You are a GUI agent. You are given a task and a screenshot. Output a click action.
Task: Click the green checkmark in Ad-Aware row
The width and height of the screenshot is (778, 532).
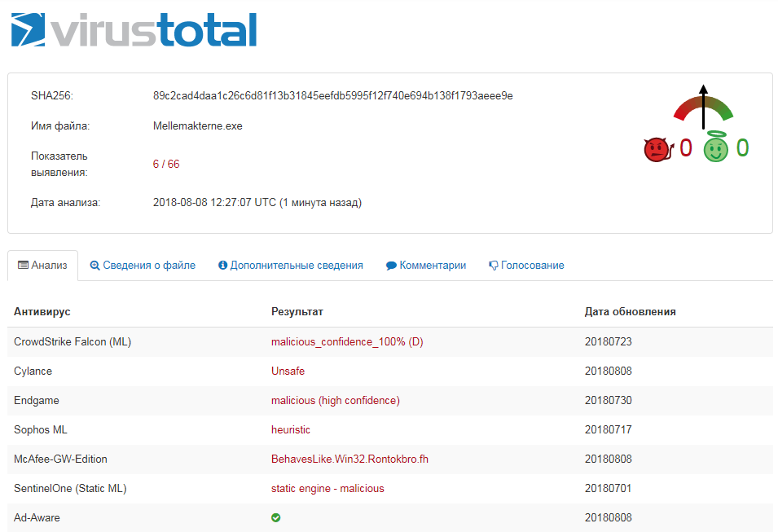click(x=276, y=517)
